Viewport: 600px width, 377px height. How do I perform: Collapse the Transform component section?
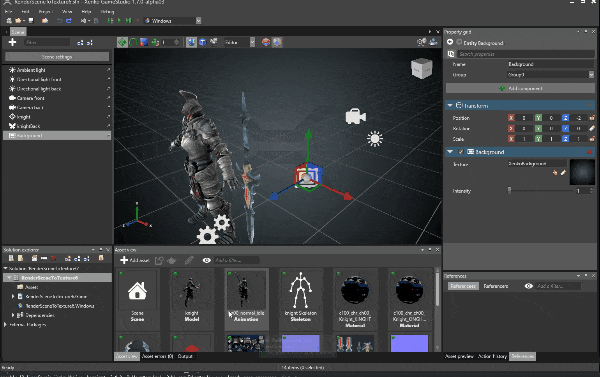click(450, 105)
